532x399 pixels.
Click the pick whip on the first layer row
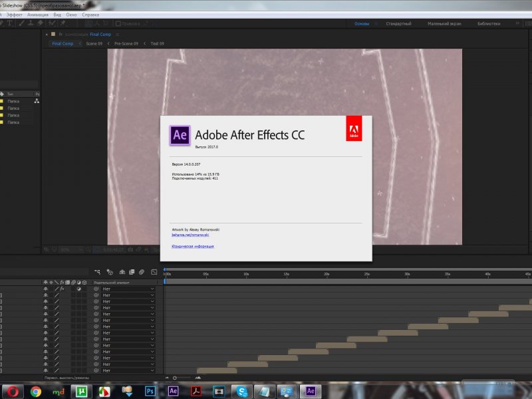(96, 289)
